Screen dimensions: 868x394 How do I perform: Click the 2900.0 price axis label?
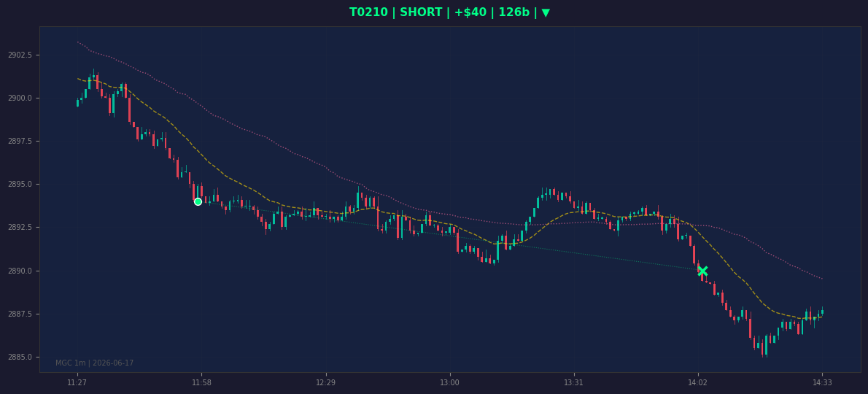[x=20, y=98]
